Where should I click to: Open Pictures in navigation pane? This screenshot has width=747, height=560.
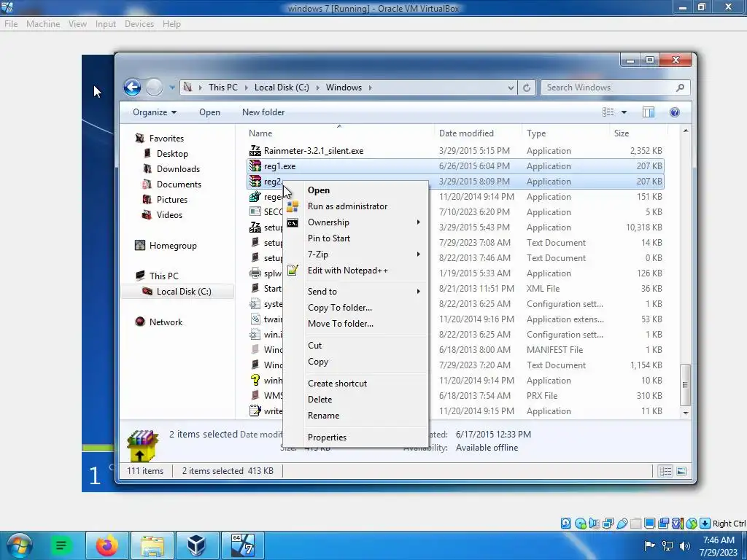171,200
